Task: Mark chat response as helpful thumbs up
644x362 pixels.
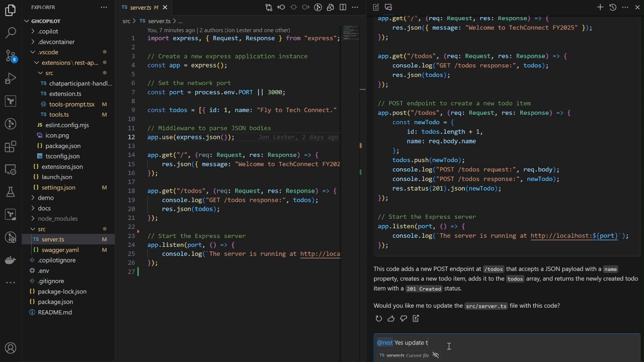Action: 391,318
